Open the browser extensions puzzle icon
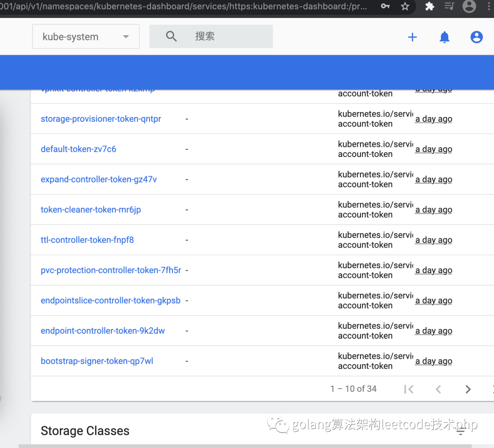Viewport: 494px width, 448px height. (429, 6)
